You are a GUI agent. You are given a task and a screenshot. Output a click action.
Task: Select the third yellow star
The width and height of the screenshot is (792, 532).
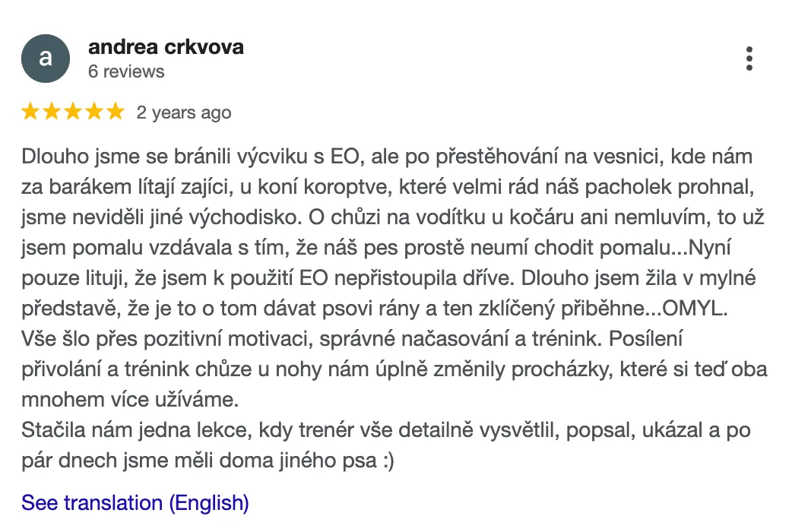(73, 112)
